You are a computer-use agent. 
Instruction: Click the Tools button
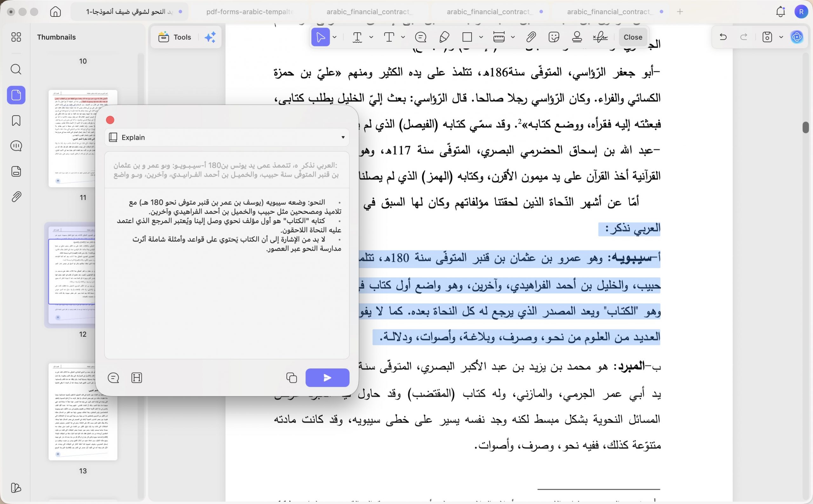(174, 37)
